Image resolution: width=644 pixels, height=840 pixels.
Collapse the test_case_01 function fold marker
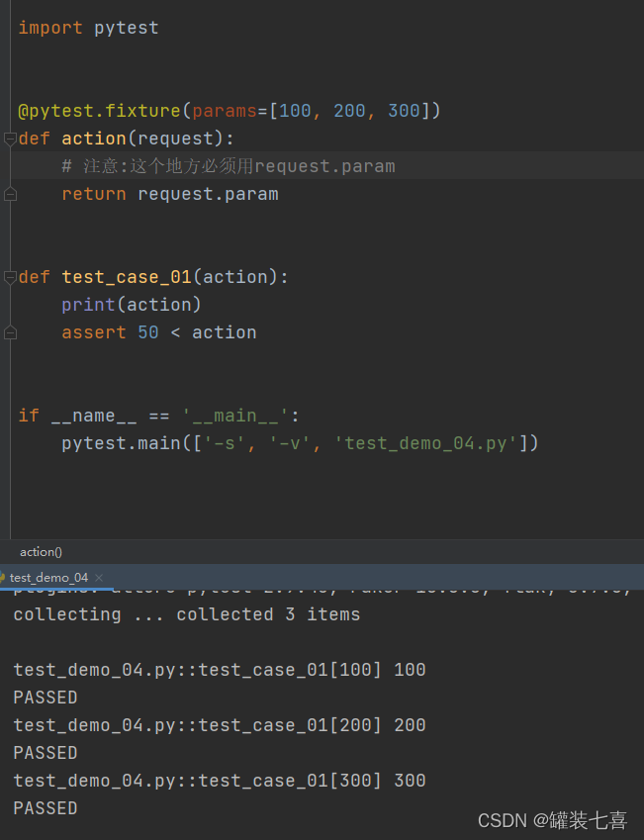[10, 277]
